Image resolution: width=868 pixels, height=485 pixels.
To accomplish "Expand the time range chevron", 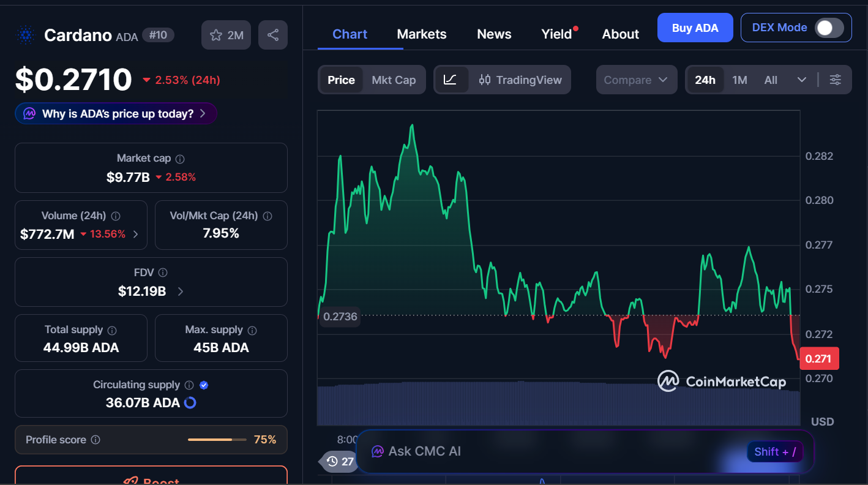I will point(802,80).
